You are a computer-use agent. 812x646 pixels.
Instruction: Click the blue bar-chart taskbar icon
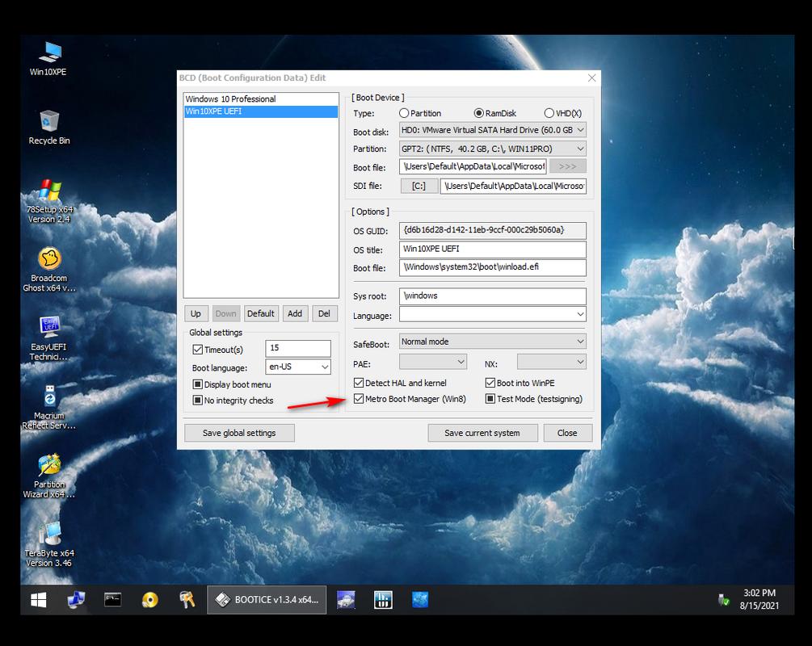[383, 600]
